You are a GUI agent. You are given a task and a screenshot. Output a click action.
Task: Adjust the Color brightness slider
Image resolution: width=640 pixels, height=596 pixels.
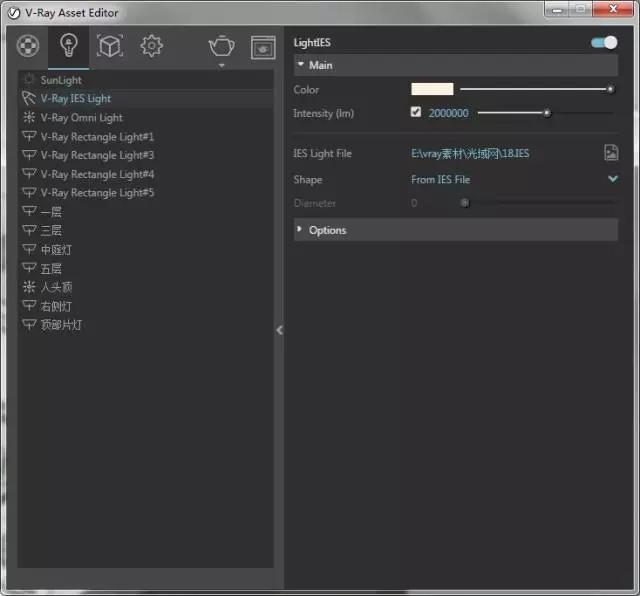[537, 89]
